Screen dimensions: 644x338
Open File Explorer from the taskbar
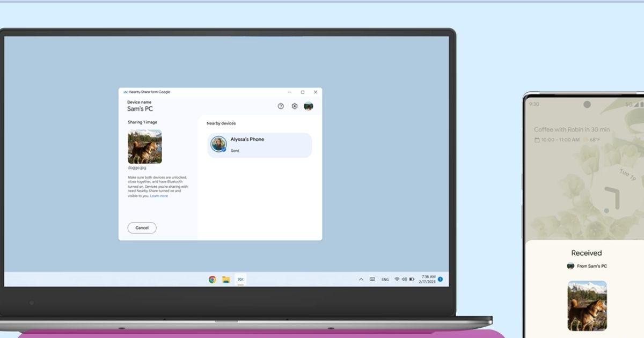226,280
